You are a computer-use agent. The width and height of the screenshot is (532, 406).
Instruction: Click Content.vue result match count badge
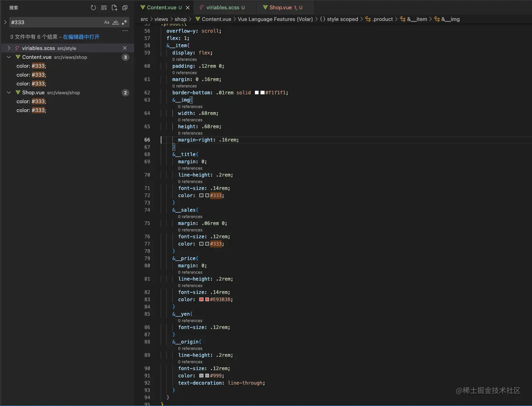125,57
